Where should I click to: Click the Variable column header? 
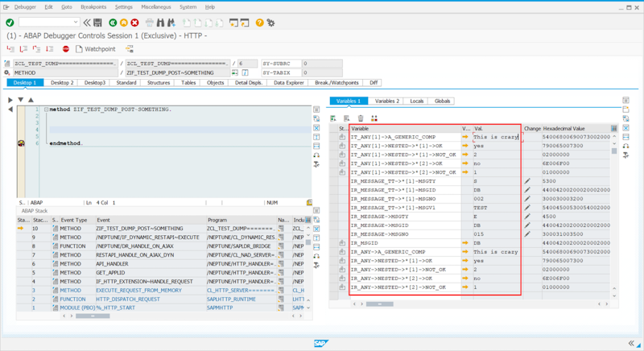coord(405,129)
